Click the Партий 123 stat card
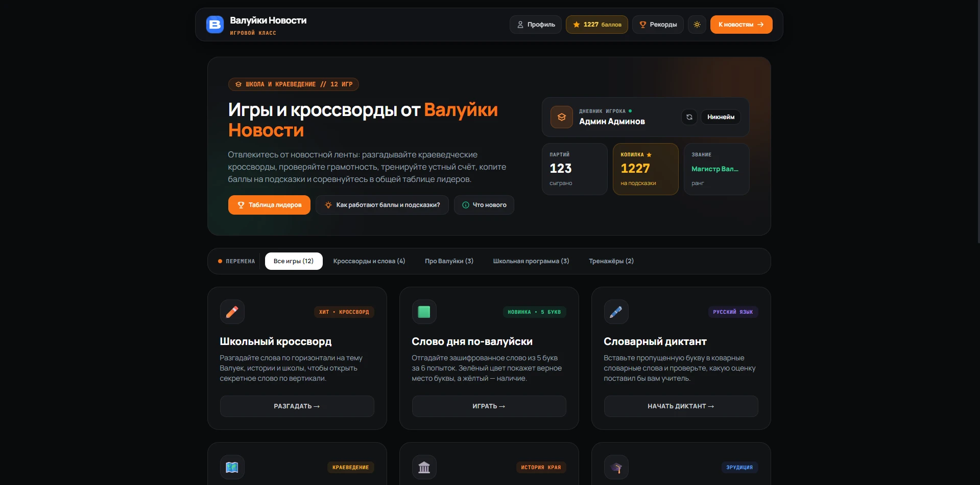Viewport: 980px width, 485px height. [x=575, y=169]
